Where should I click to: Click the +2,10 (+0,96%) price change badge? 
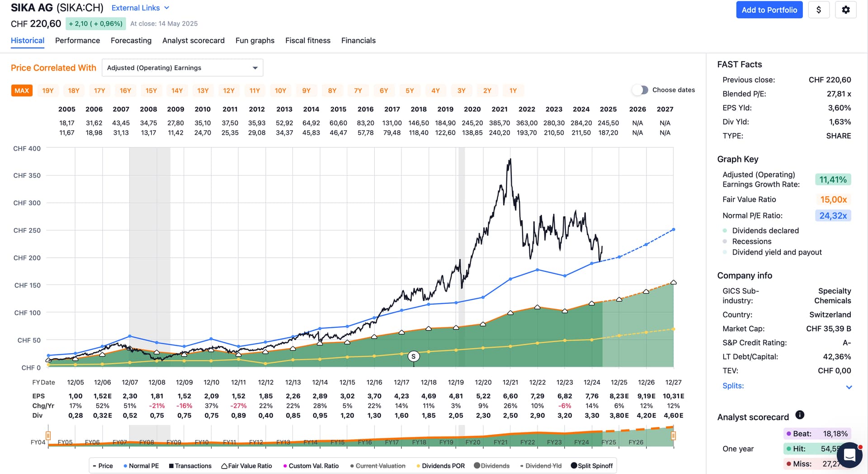point(95,24)
